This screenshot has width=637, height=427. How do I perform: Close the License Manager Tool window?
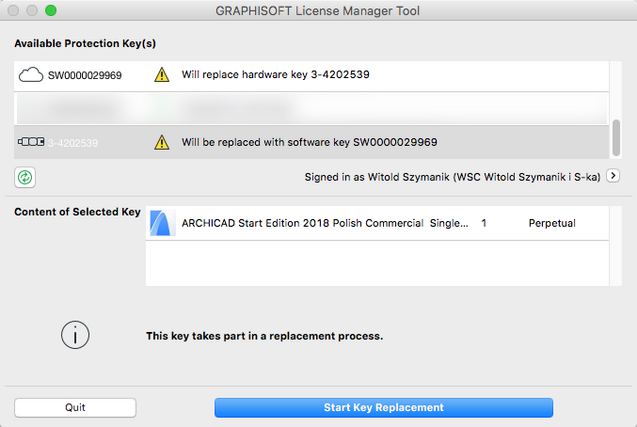coord(13,11)
